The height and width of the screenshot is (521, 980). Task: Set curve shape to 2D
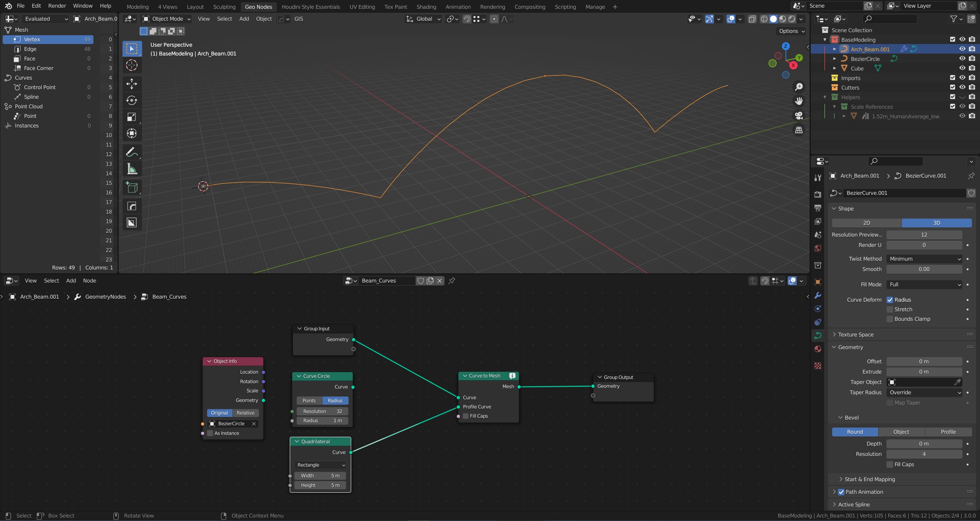coord(867,223)
